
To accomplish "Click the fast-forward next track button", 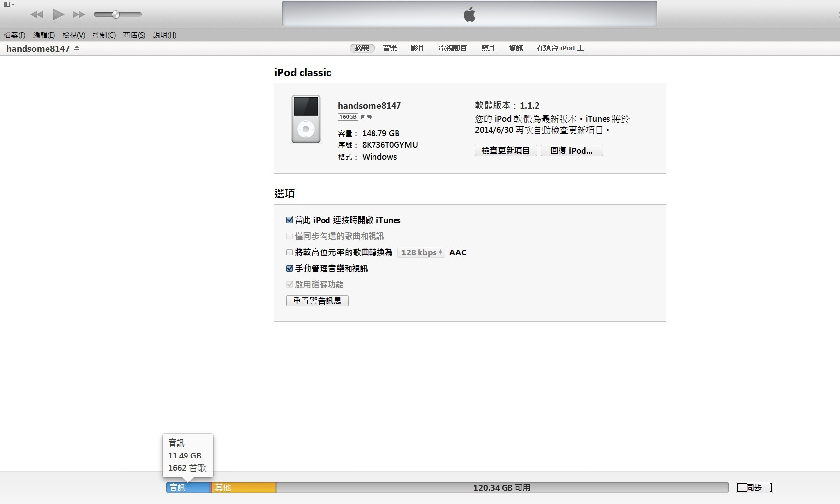I will point(79,15).
